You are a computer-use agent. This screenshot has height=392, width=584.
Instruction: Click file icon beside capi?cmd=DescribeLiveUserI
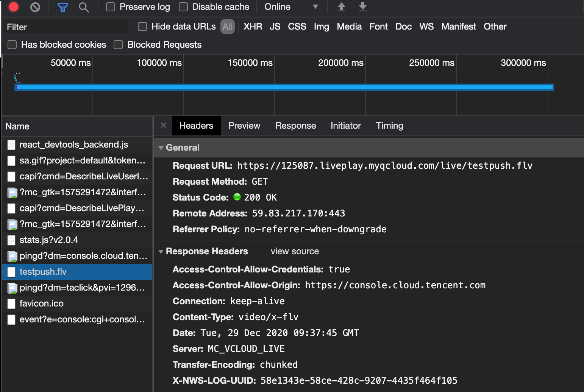[12, 177]
